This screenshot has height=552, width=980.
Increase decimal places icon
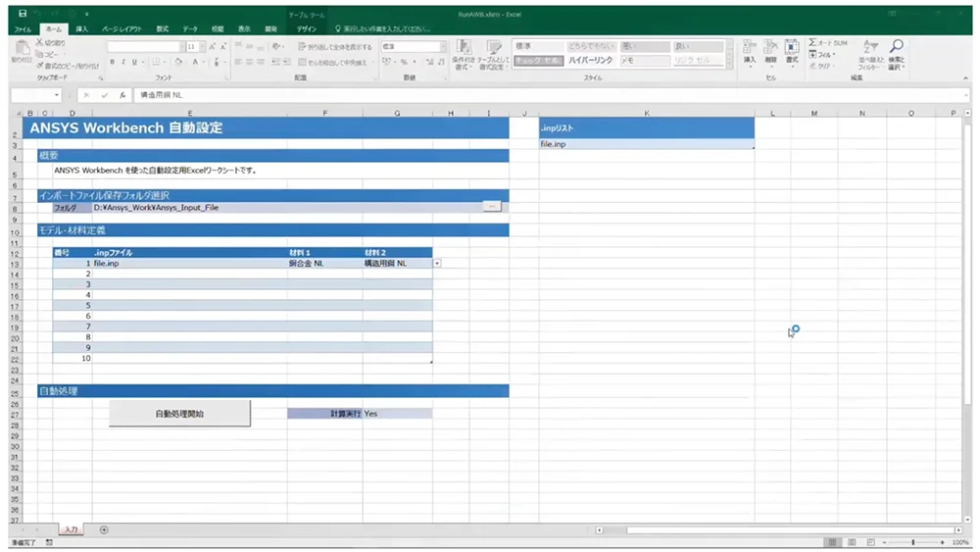coord(429,62)
